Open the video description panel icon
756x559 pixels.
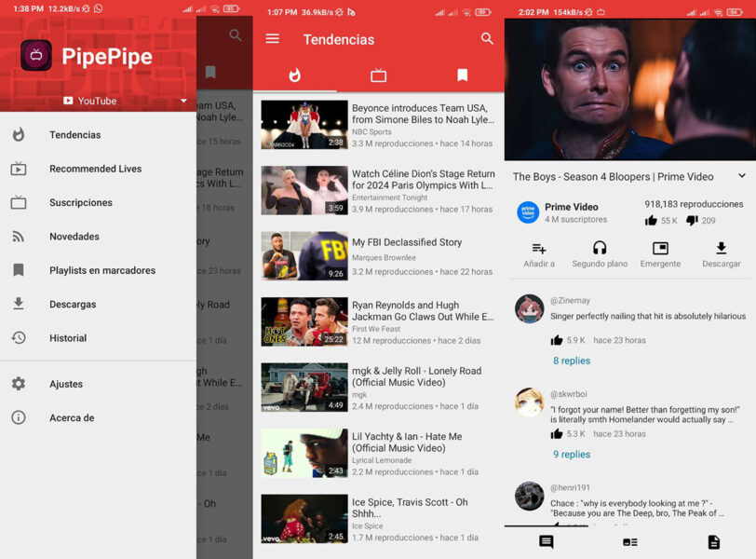click(712, 542)
